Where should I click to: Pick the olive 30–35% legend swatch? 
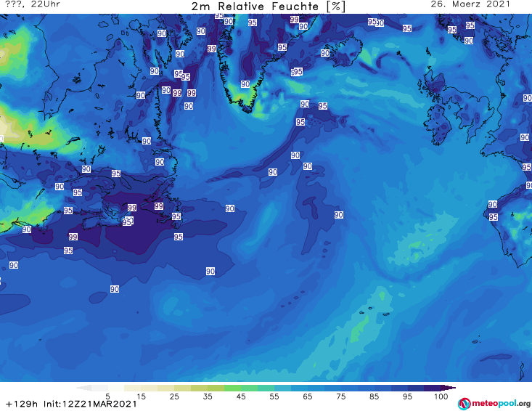point(199,388)
